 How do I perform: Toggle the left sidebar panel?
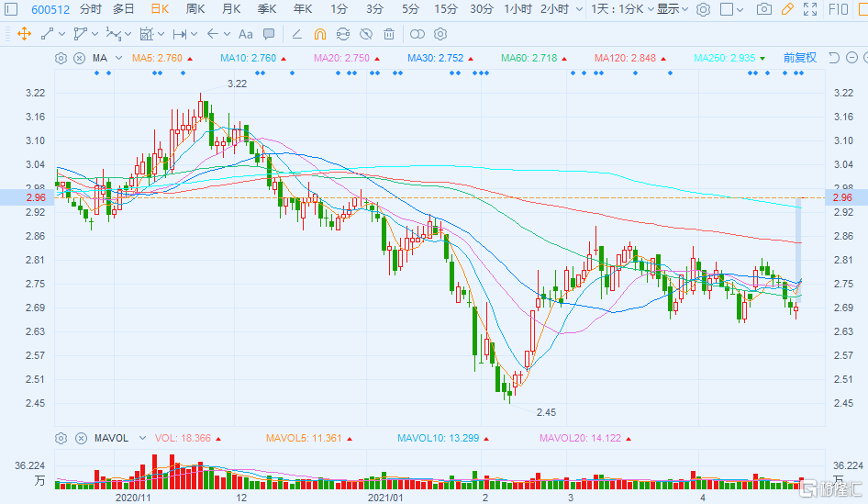pyautogui.click(x=11, y=9)
